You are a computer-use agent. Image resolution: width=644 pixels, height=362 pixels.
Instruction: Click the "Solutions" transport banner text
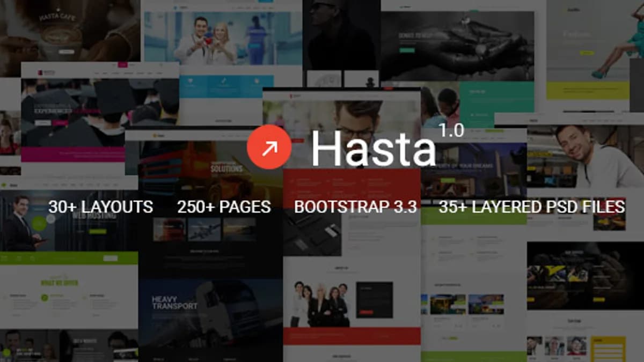(227, 168)
